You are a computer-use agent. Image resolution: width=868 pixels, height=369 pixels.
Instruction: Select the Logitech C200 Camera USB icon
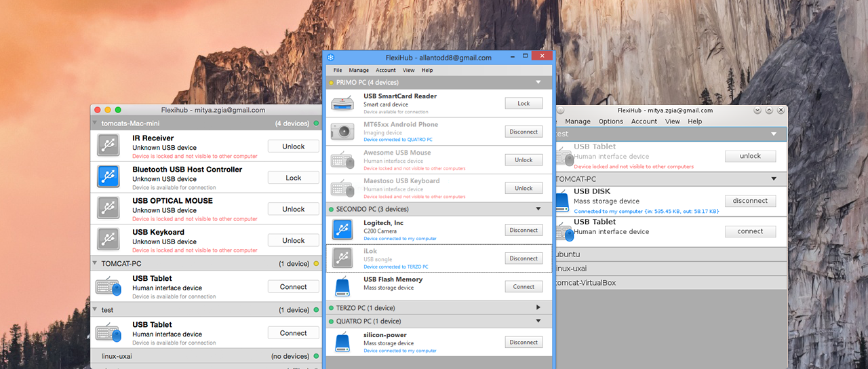[342, 230]
